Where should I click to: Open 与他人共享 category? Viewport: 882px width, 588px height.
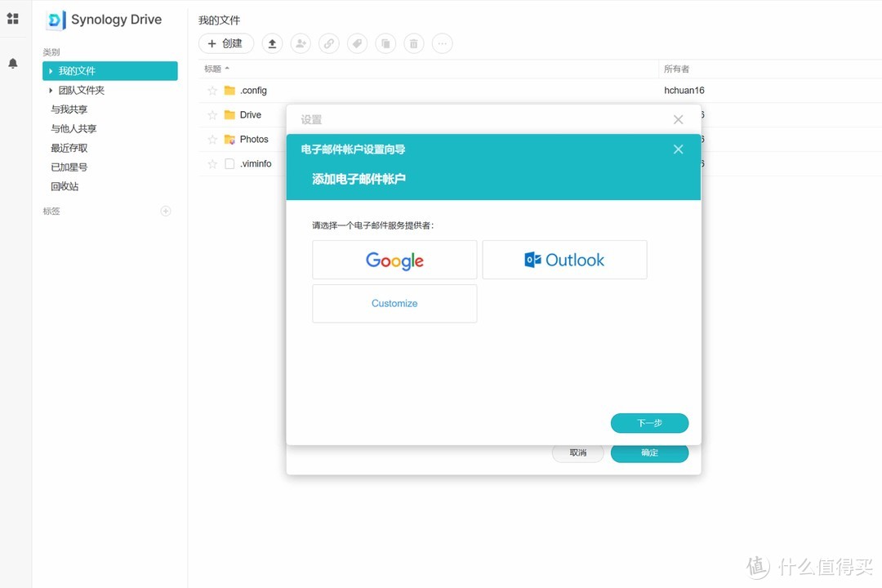[73, 128]
